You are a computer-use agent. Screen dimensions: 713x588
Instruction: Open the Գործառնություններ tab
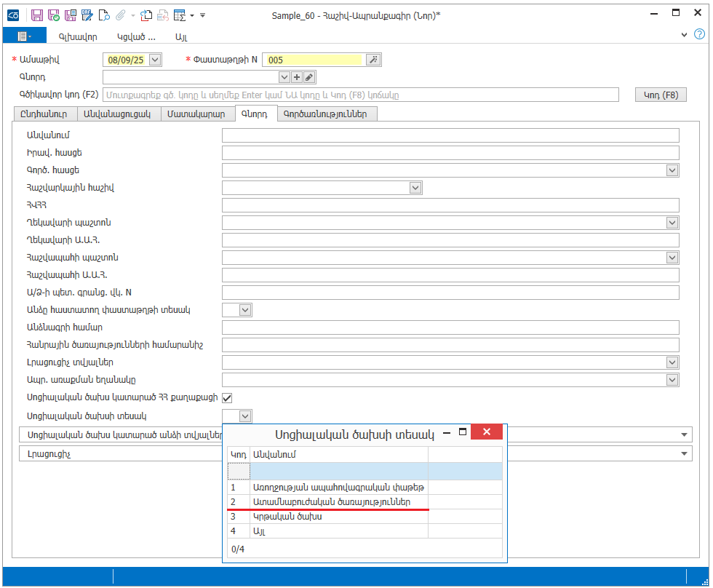point(325,114)
